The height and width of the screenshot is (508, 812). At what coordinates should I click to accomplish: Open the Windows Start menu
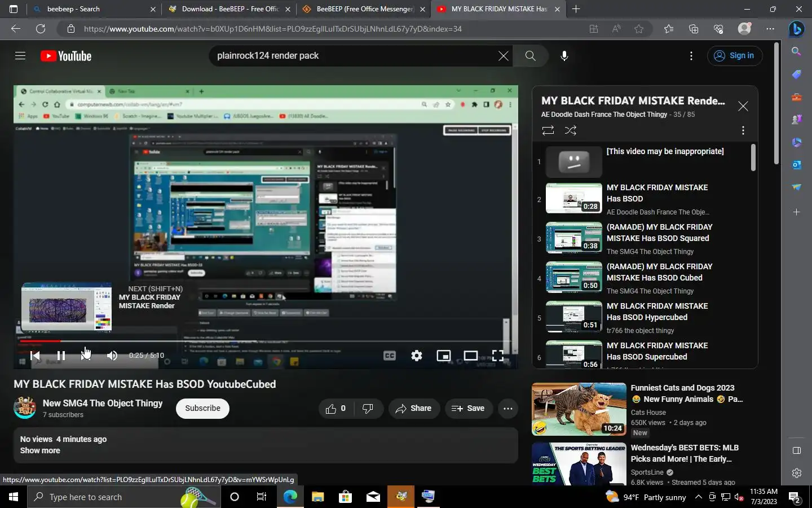coord(14,497)
